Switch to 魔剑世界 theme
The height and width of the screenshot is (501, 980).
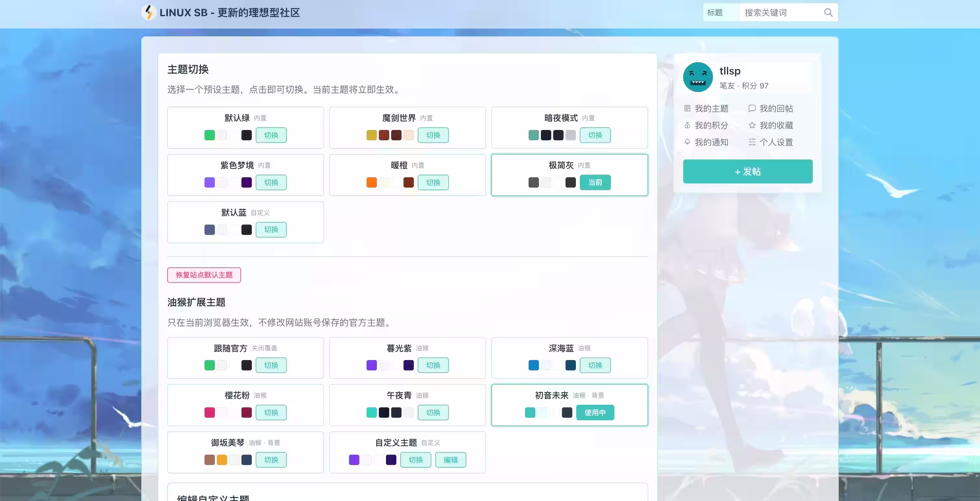(433, 135)
